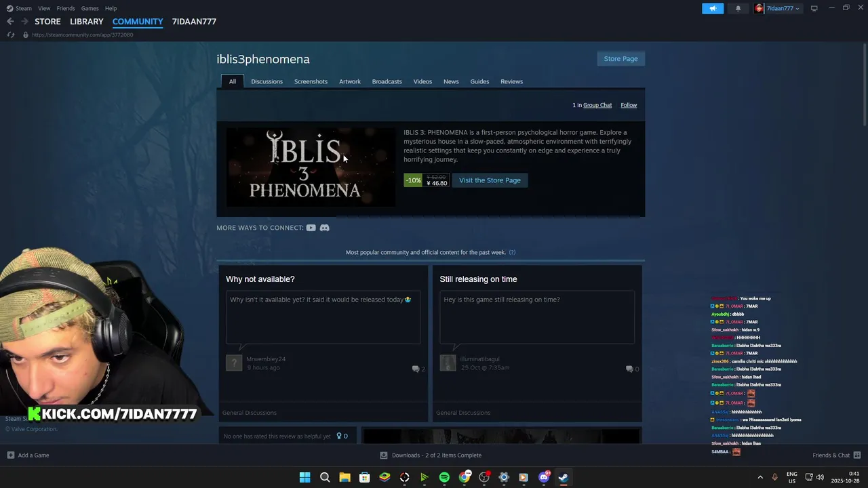This screenshot has height=488, width=868.
Task: Open Mrwembley24's avatar
Action: (x=234, y=363)
